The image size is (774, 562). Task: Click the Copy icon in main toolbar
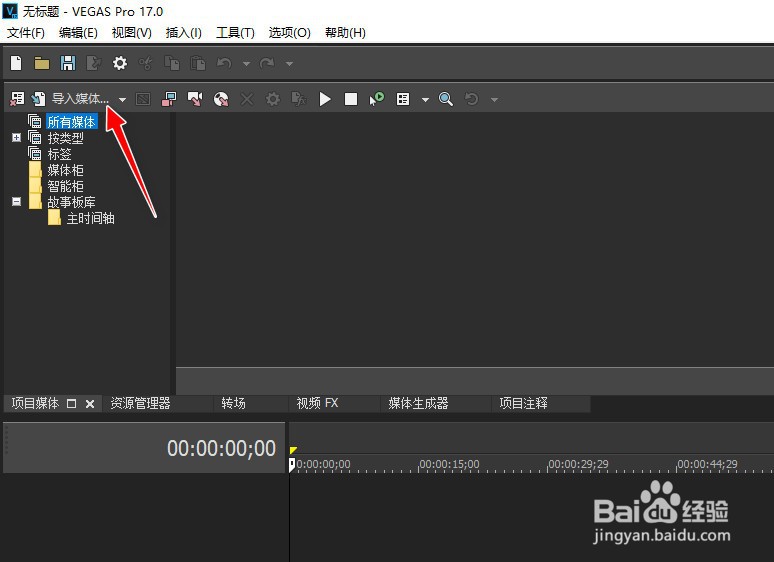point(171,63)
